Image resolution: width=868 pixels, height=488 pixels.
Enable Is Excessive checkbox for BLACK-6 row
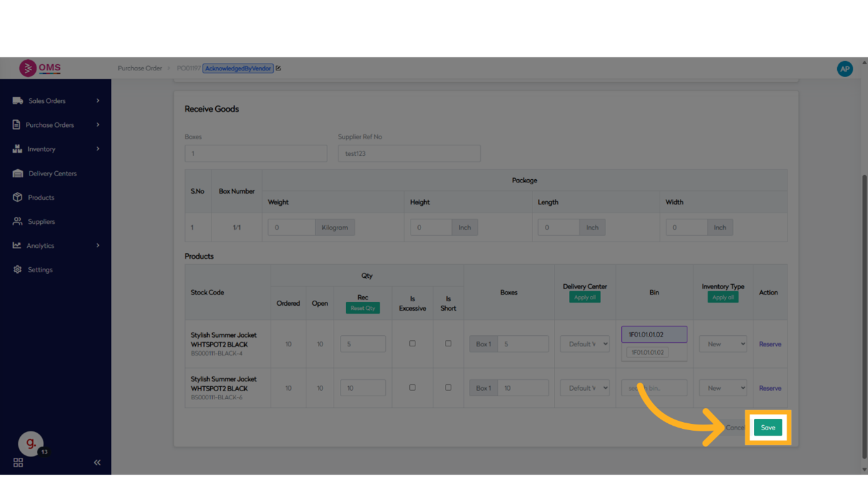412,387
